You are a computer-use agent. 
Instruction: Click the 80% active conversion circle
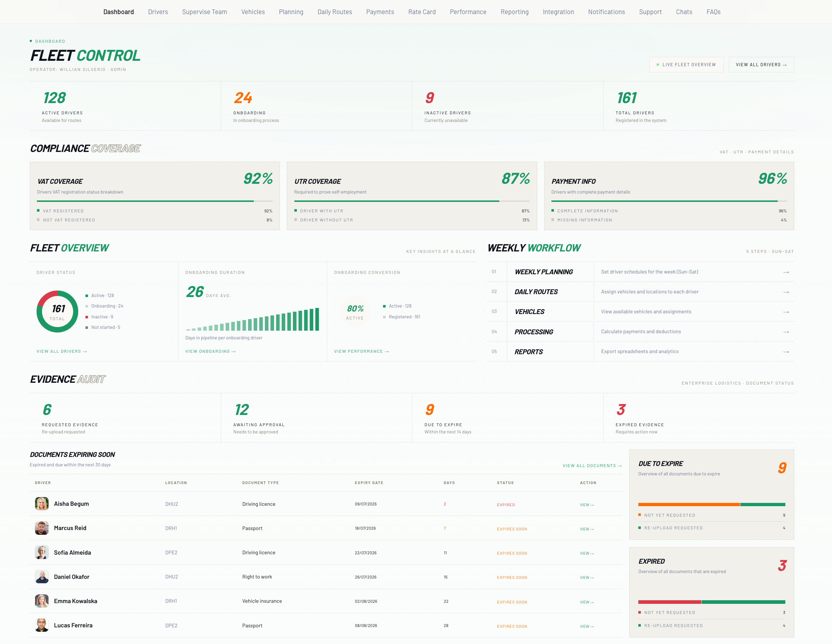coord(355,312)
